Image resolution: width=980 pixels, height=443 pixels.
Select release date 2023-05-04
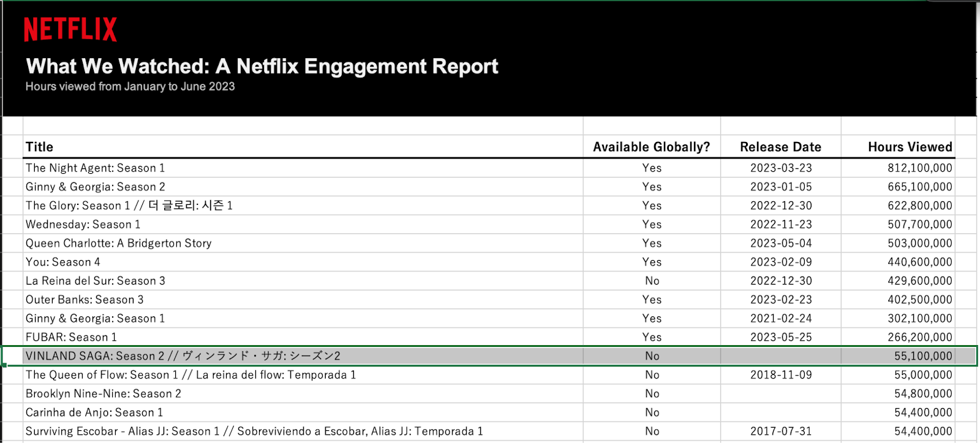coord(781,243)
